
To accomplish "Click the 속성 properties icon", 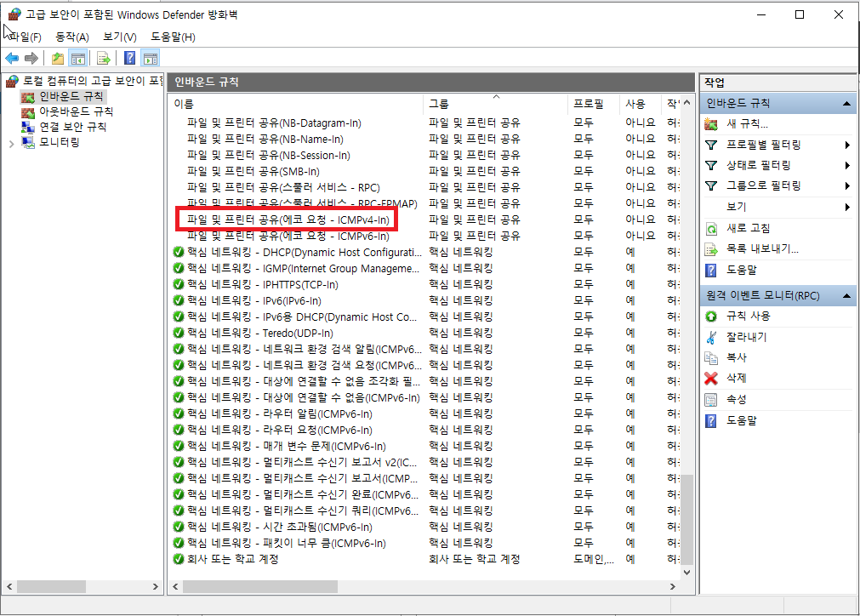I will point(711,400).
